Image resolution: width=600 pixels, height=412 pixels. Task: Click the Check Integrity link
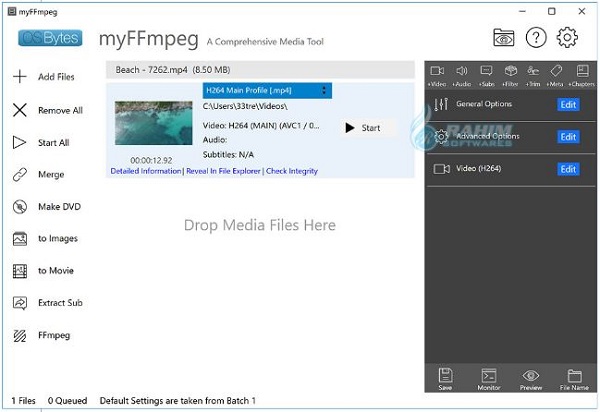[x=292, y=171]
